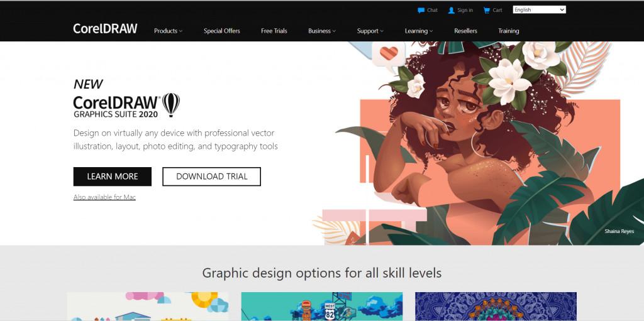Open the first graphic design option thumbnail
The image size is (644, 321).
point(148,306)
